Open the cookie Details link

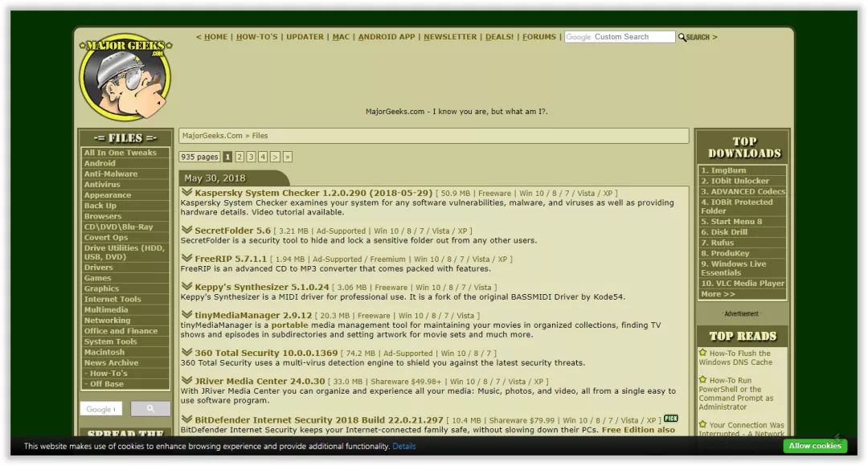click(404, 447)
